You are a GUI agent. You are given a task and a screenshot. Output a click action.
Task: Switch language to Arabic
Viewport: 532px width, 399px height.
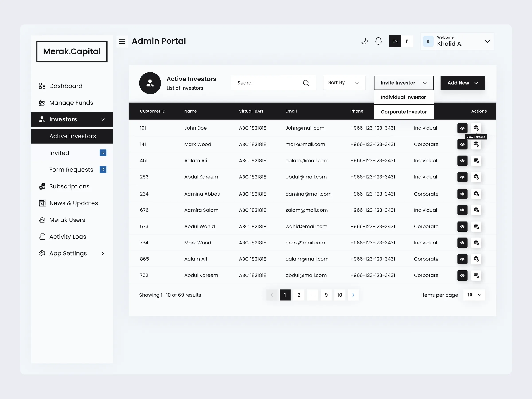point(407,41)
